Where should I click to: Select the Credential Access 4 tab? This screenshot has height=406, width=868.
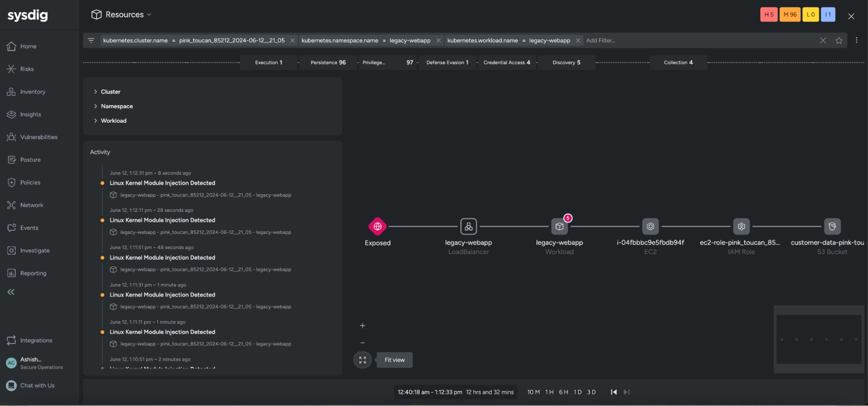tap(507, 63)
